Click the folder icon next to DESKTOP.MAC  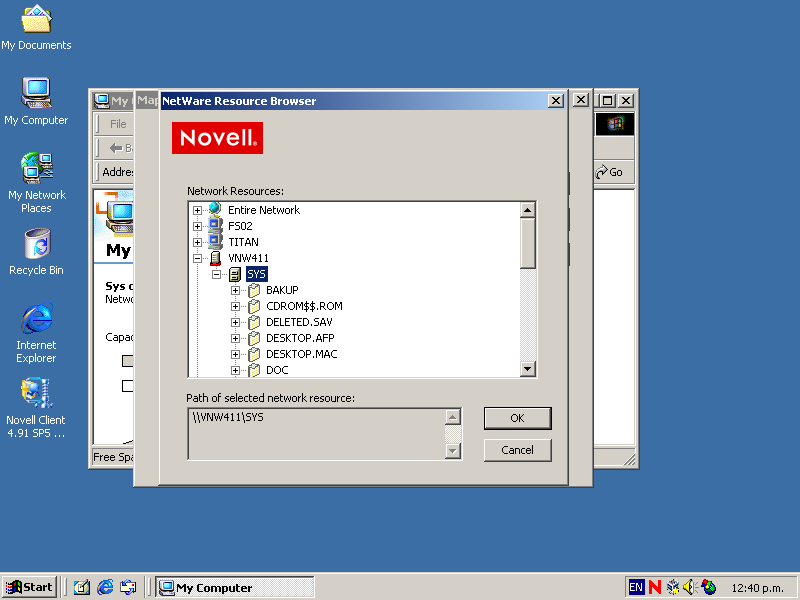click(x=254, y=354)
